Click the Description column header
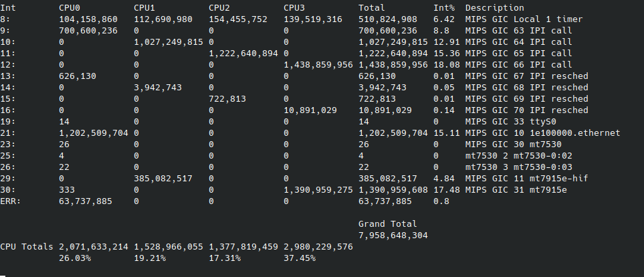Image resolution: width=644 pixels, height=277 pixels. pos(494,8)
